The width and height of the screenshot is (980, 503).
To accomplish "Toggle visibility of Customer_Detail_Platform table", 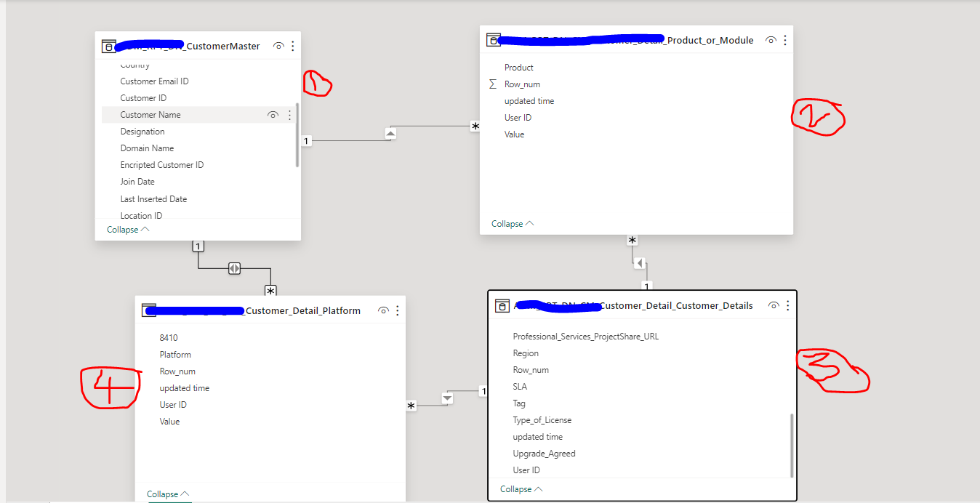I will pyautogui.click(x=383, y=310).
